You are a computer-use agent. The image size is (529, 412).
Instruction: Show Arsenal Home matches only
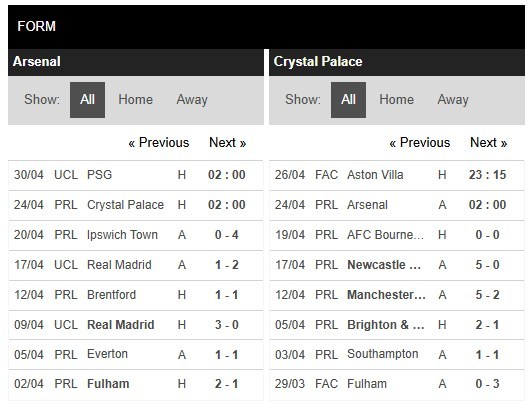click(136, 100)
